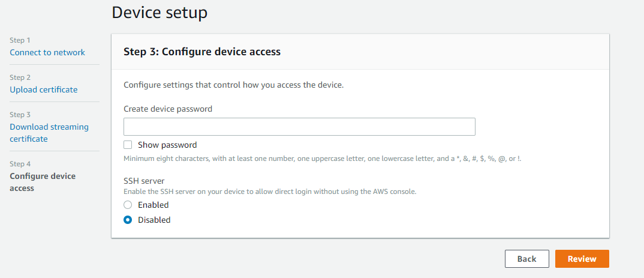This screenshot has height=278, width=644.
Task: Click the Create device password field
Action: click(299, 127)
